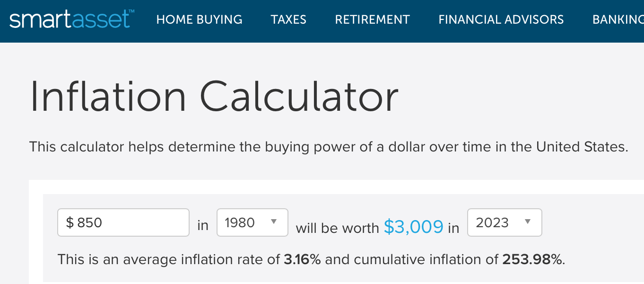Open the BANKING navigation item
The height and width of the screenshot is (284, 644).
[x=618, y=19]
